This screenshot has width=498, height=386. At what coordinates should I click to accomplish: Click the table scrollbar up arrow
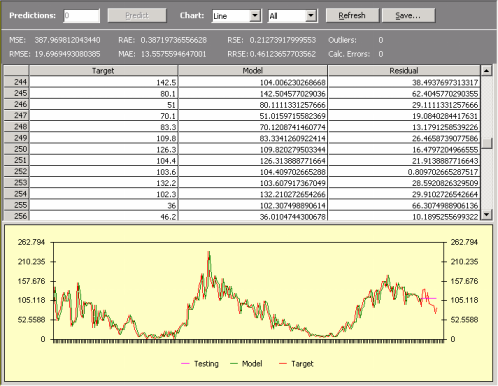coord(486,71)
